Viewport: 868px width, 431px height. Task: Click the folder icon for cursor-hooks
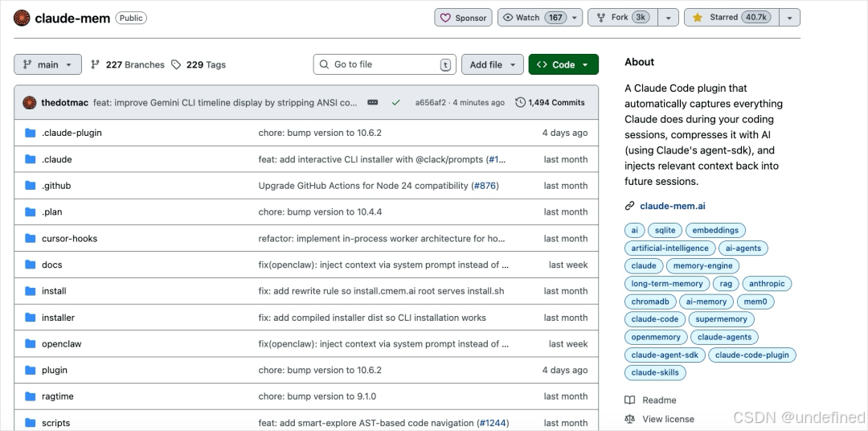tap(31, 238)
